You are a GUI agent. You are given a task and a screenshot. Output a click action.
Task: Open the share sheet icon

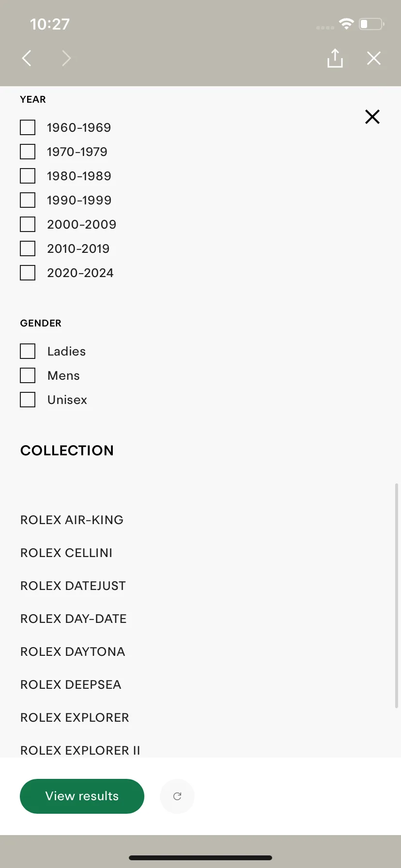pos(335,58)
